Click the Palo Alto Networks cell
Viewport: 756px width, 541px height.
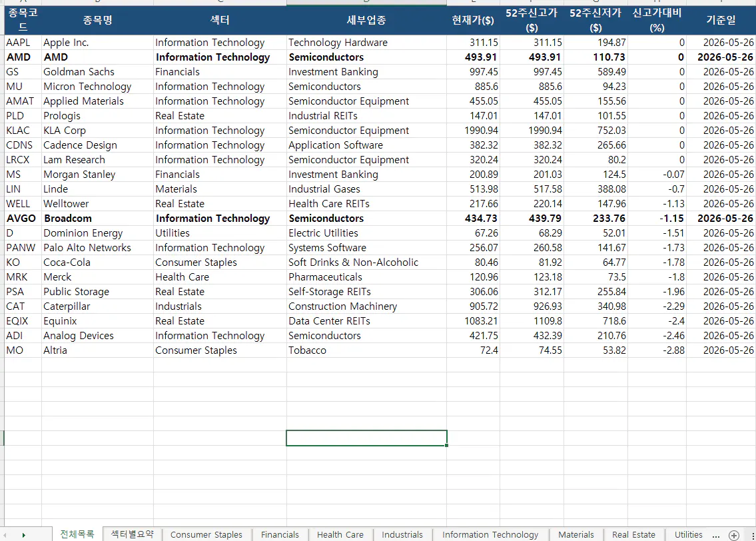coord(97,248)
